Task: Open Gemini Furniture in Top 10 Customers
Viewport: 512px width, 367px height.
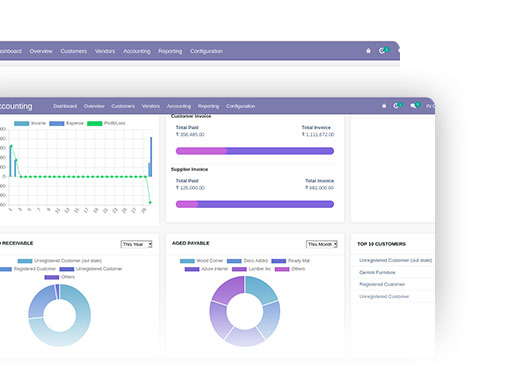Action: [x=377, y=272]
